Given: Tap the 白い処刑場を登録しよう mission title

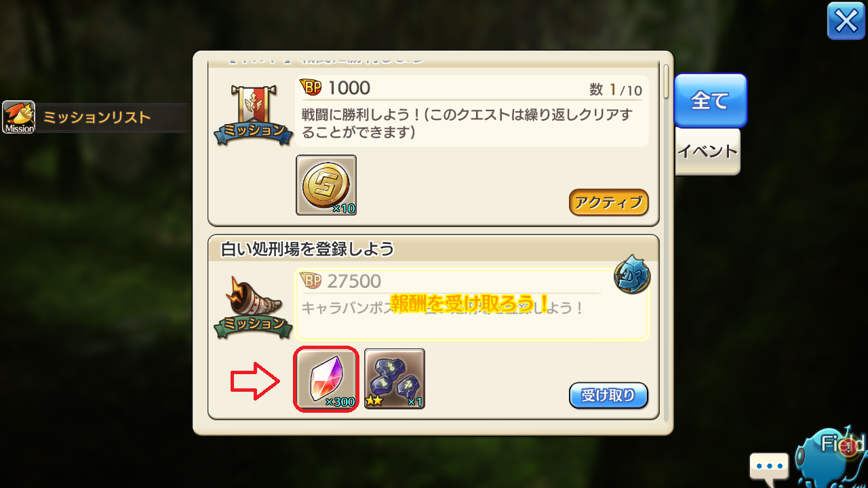Looking at the screenshot, I should (308, 249).
